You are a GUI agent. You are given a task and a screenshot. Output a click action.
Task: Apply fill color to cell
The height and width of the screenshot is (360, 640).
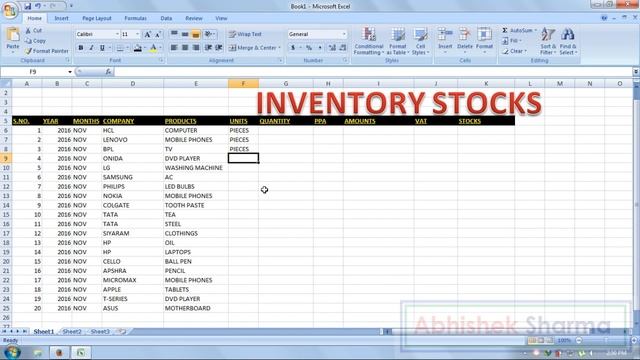pyautogui.click(x=138, y=48)
